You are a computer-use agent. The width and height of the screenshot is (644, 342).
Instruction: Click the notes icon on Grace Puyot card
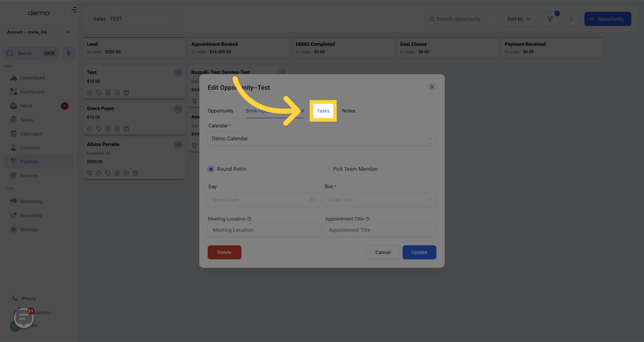click(x=108, y=129)
